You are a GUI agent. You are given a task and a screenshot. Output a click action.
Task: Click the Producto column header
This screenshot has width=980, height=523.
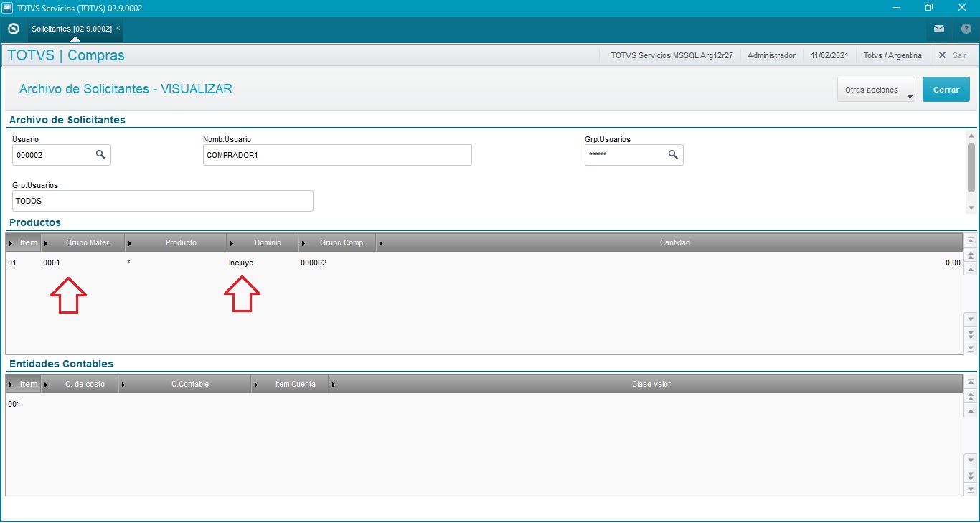[176, 242]
